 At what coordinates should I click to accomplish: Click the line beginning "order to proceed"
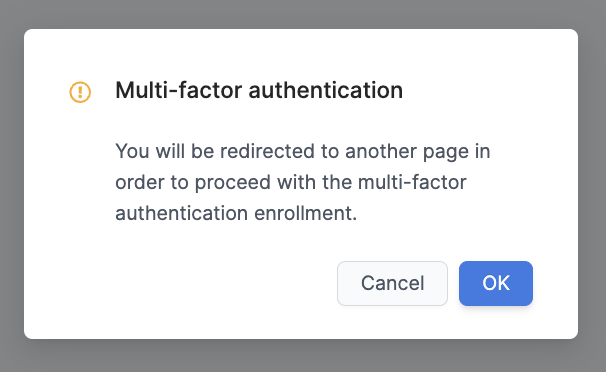[291, 182]
